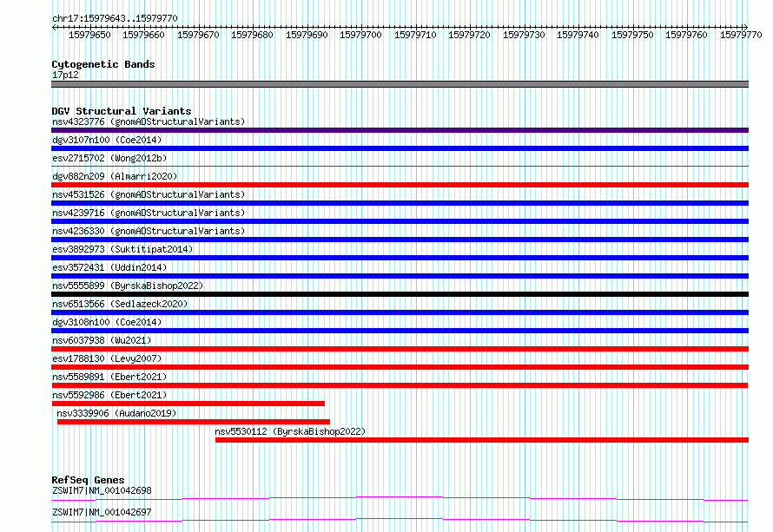Select the nsv4236330 gnomAD variant label

tap(149, 231)
